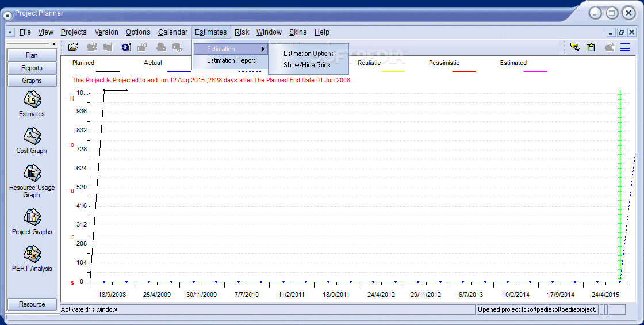Open the View menu
This screenshot has width=644, height=325.
(x=45, y=32)
